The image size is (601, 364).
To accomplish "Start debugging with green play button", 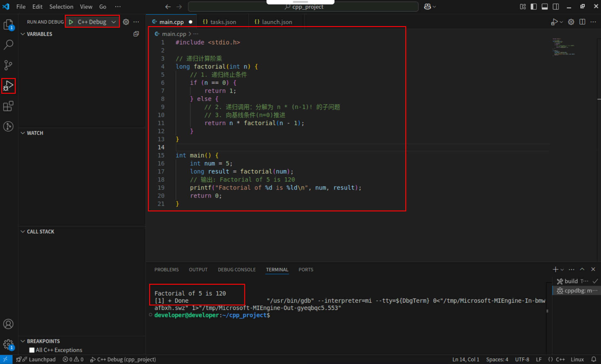I will 71,22.
